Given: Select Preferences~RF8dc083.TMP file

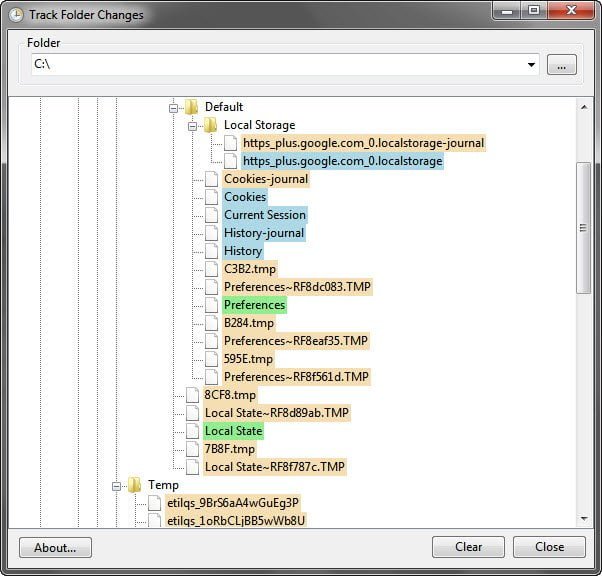Looking at the screenshot, I should click(297, 287).
